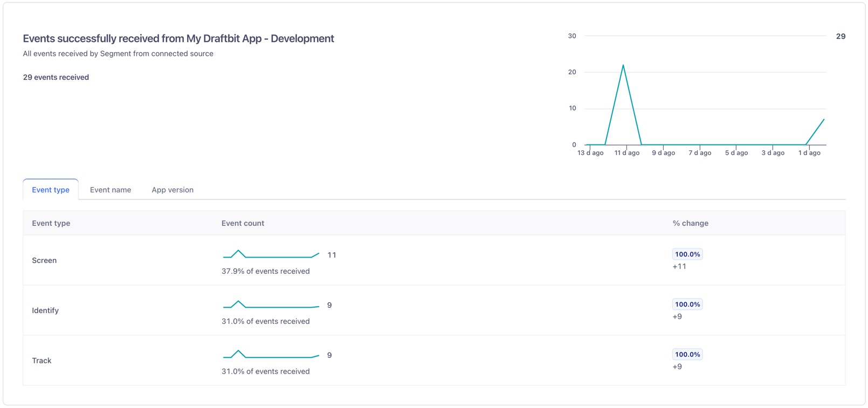Click the +11 change value
Image resolution: width=868 pixels, height=408 pixels.
(x=679, y=266)
